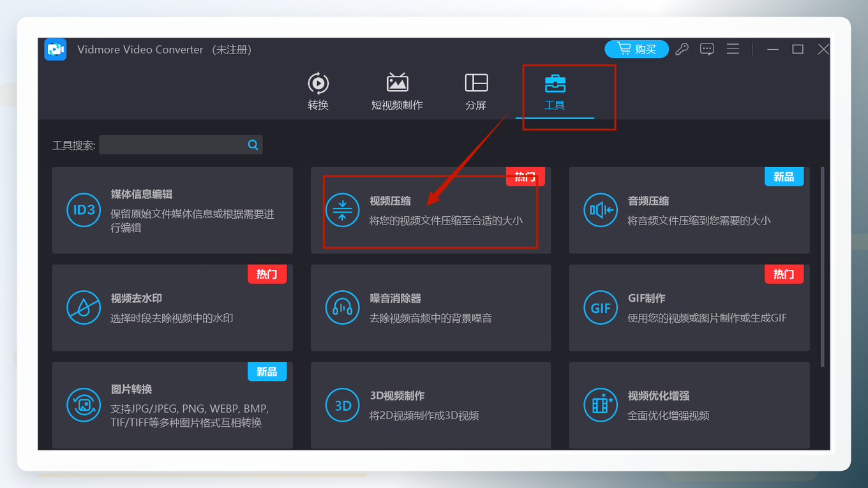Screen dimensions: 868x488
Task: Click the 去除视频音频中的背景噪音 description
Action: click(x=431, y=318)
